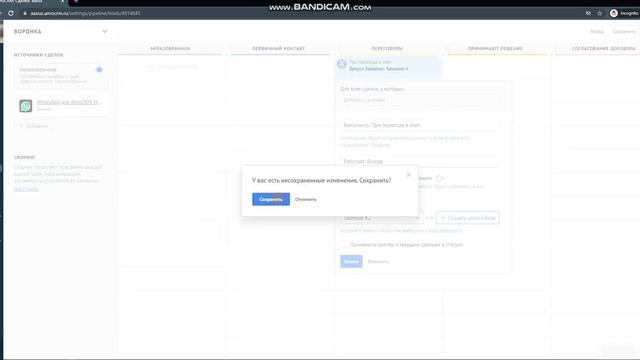
Task: Click the Добавить условие condition field
Action: coord(420,100)
